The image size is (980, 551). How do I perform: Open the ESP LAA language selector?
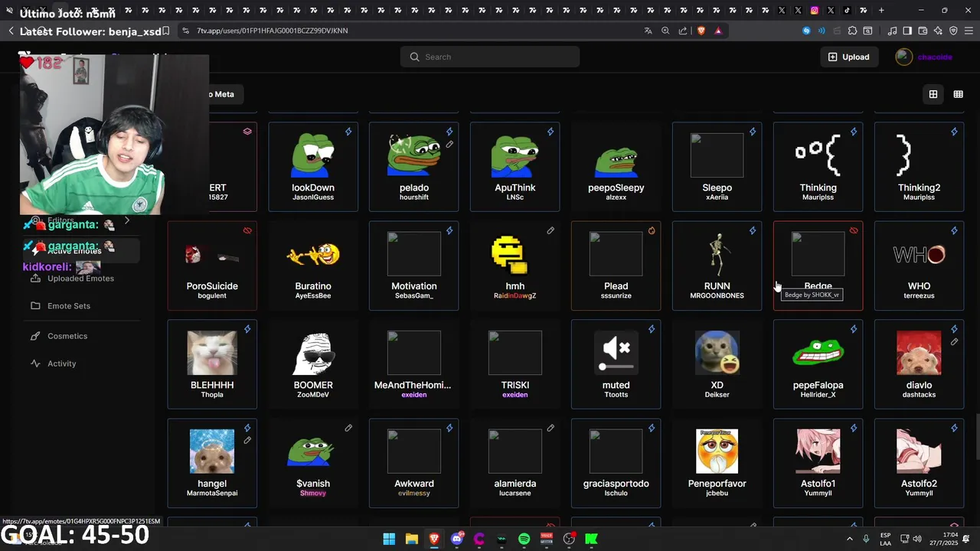point(885,539)
